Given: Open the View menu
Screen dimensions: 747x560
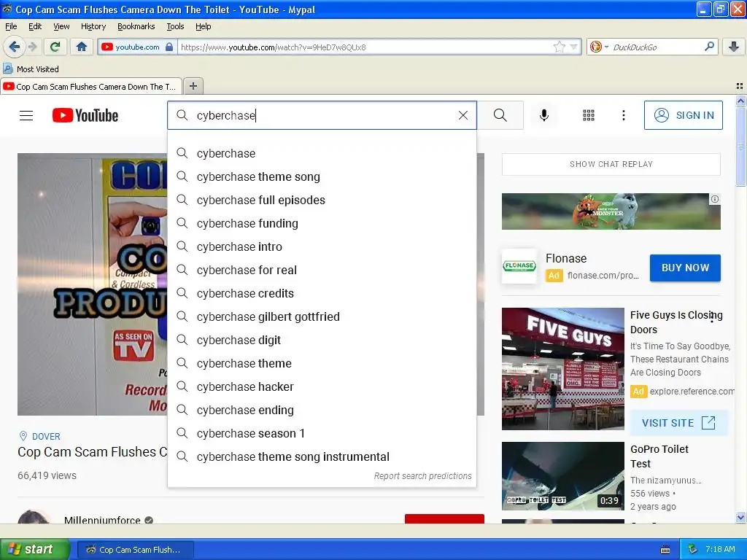Looking at the screenshot, I should (x=61, y=26).
